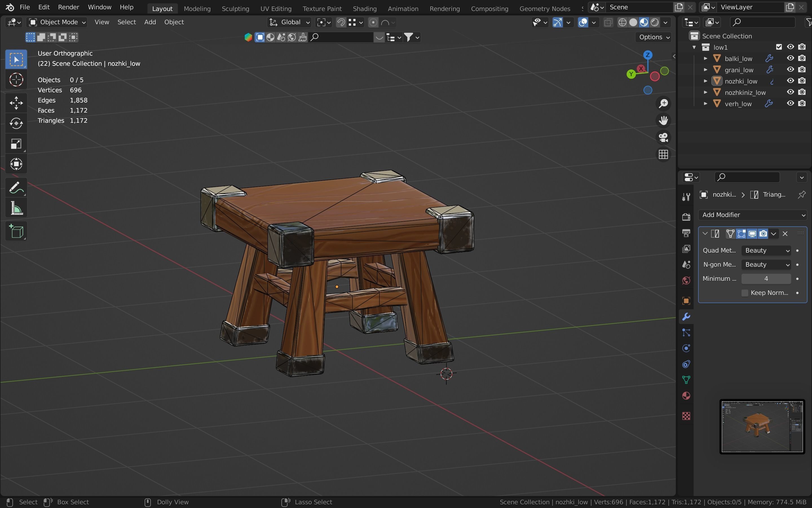Expand the balki_low tree item
Screen dimensions: 812x508
(706, 58)
